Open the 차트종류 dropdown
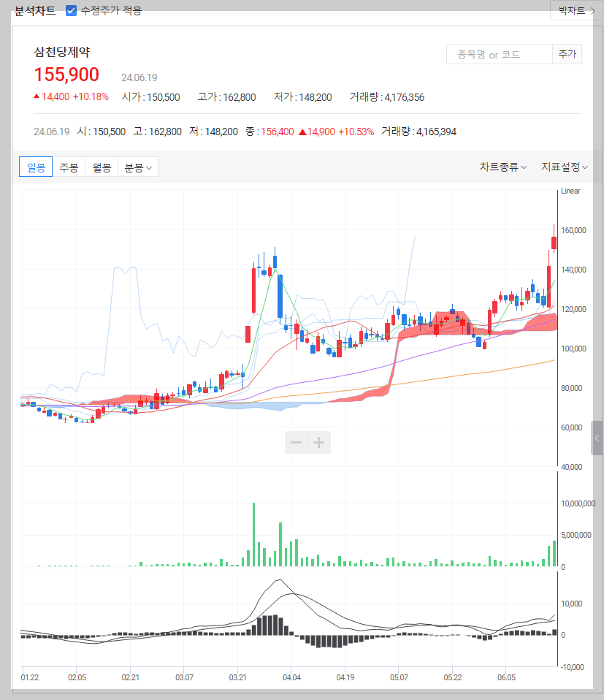This screenshot has height=700, width=604. 502,167
